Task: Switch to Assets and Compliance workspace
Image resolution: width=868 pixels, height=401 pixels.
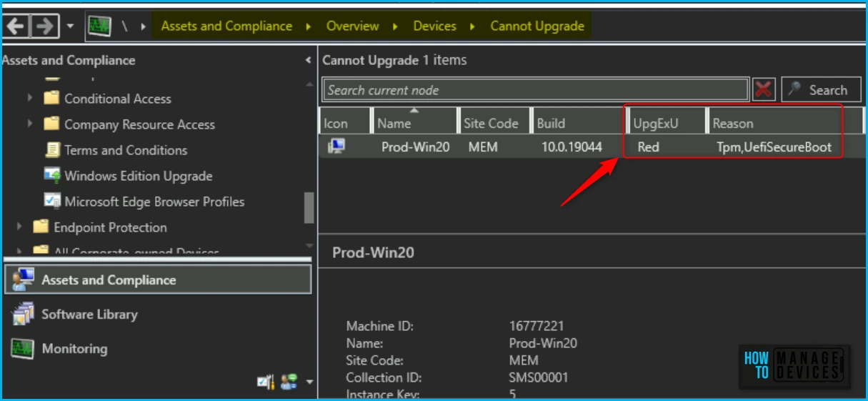Action: tap(158, 279)
